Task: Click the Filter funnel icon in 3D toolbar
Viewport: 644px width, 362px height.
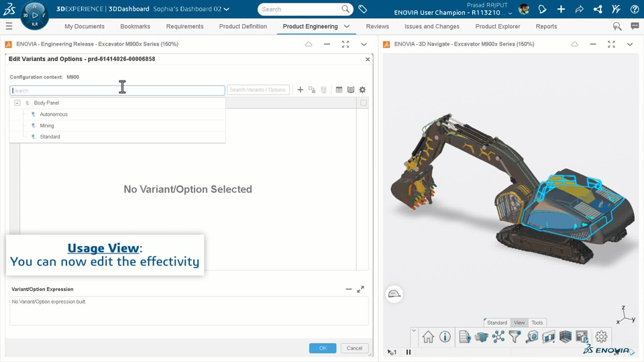Action: tap(515, 337)
